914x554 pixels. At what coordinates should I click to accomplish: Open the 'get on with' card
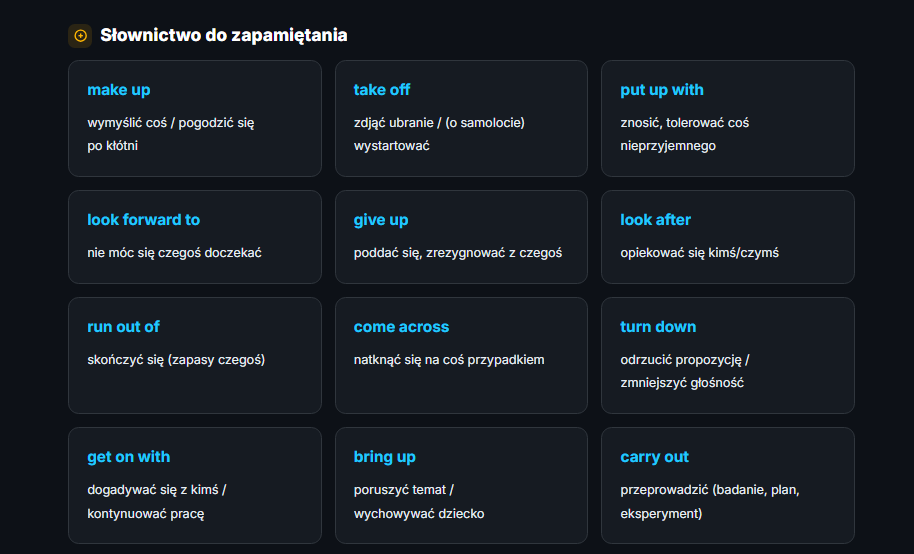point(195,486)
